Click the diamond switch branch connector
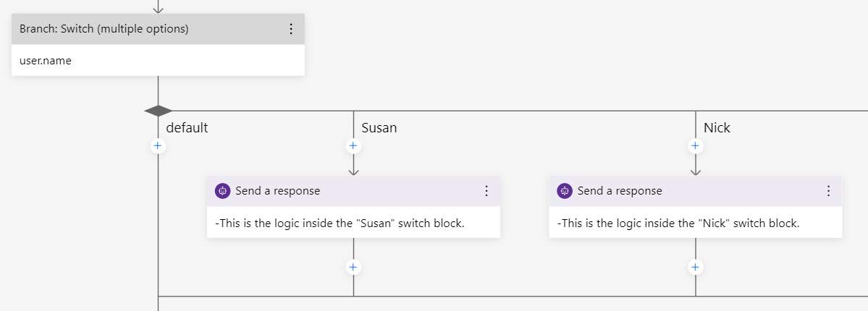This screenshot has width=868, height=311. pyautogui.click(x=158, y=111)
